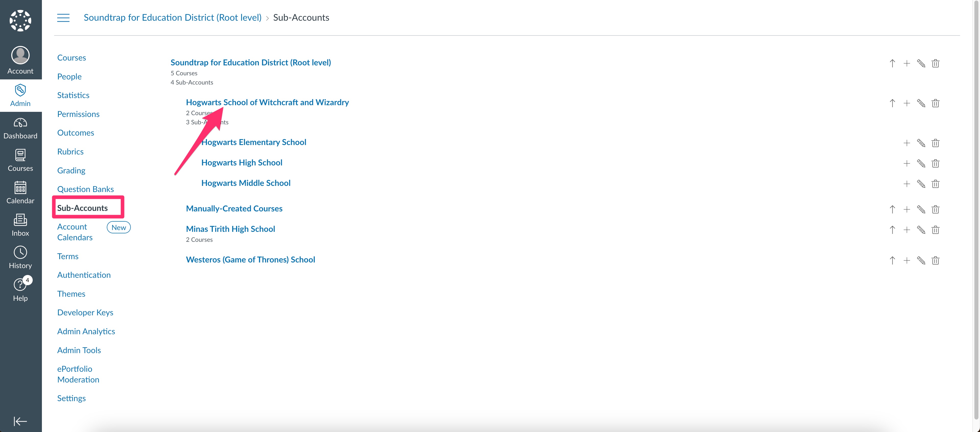
Task: Click the New badge next to Account Calendars
Action: (119, 227)
